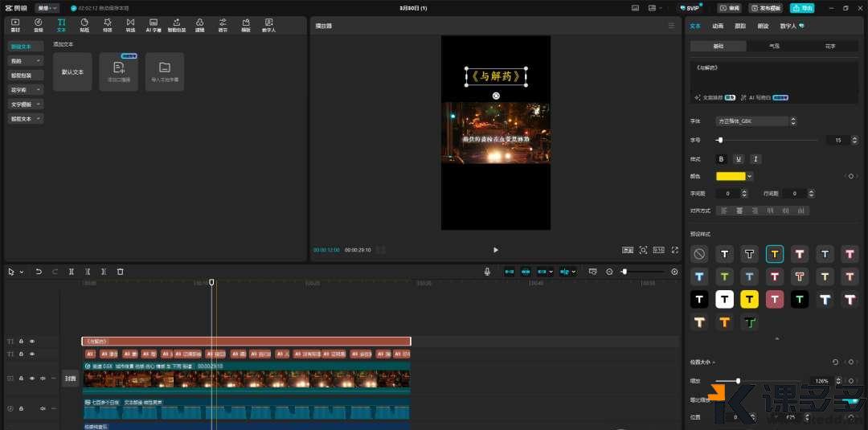Image resolution: width=868 pixels, height=430 pixels.
Task: Mute the main video track
Action: [43, 378]
